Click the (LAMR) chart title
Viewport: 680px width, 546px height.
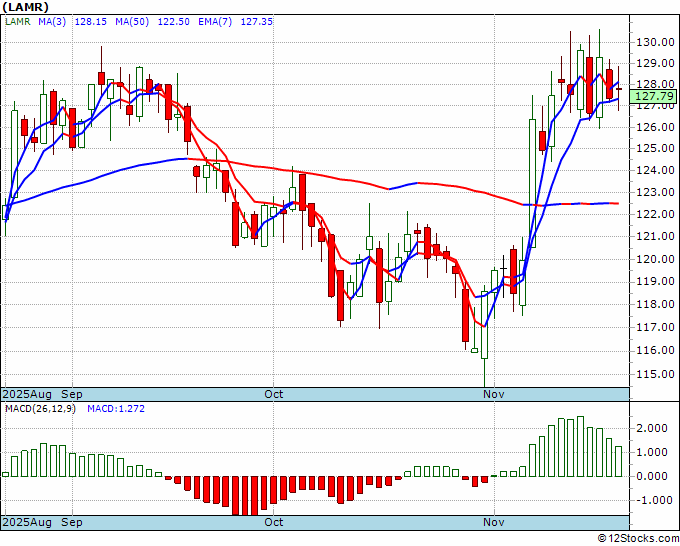click(x=26, y=7)
